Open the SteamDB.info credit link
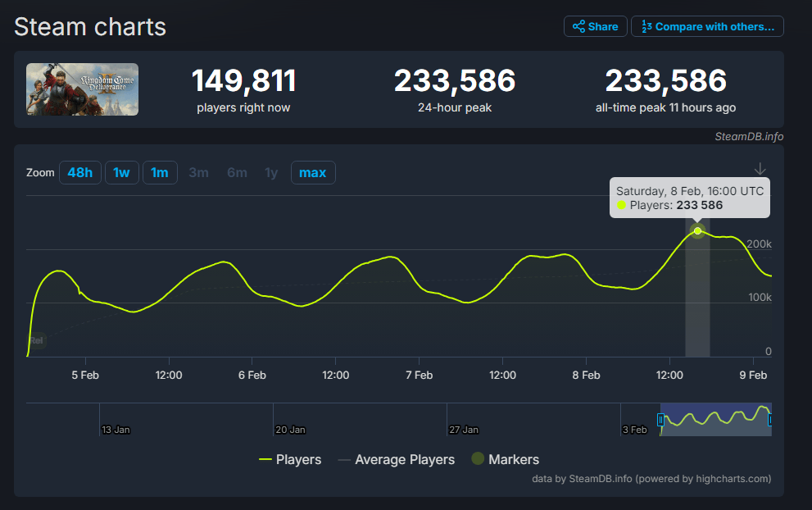The height and width of the screenshot is (510, 812). coord(749,136)
